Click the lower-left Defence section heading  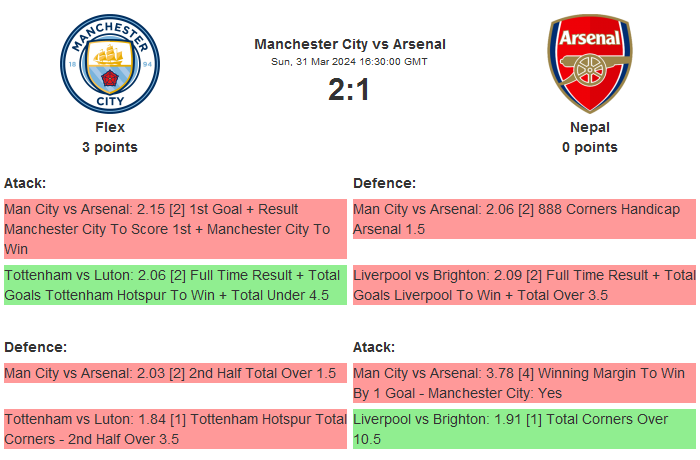pyautogui.click(x=35, y=347)
